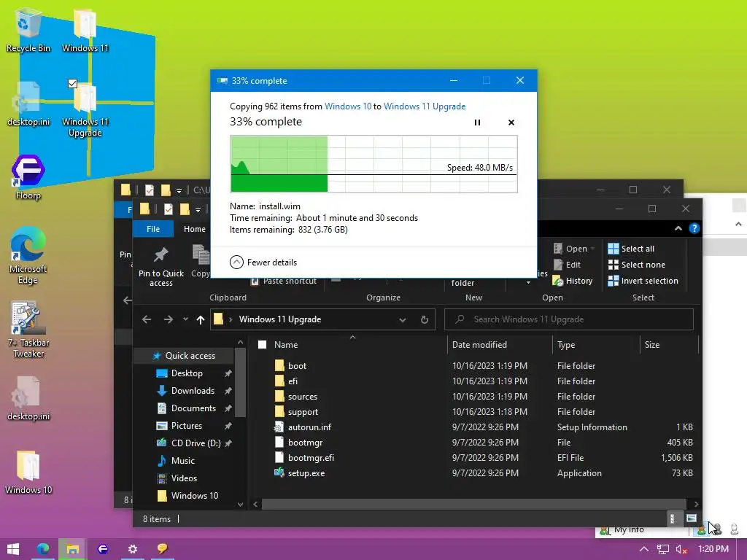The width and height of the screenshot is (747, 560).
Task: Pause the file copy operation
Action: (x=477, y=122)
